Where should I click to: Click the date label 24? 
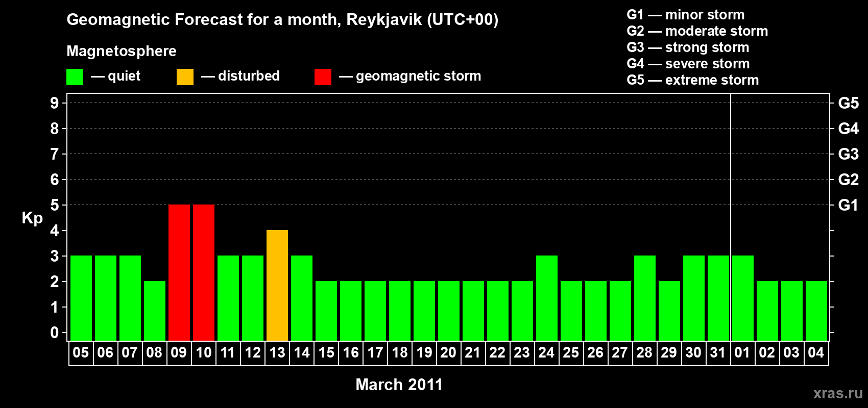point(546,352)
